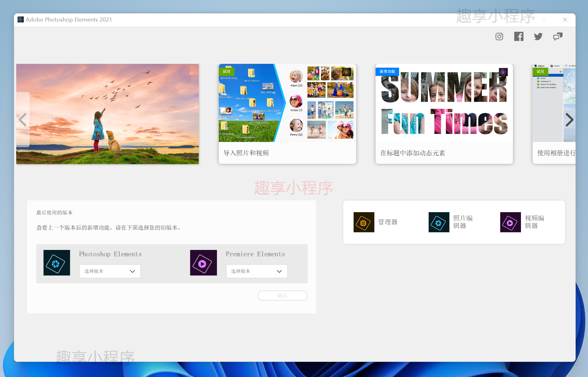Launch the 视频编辑器 video editor icon

coord(510,222)
